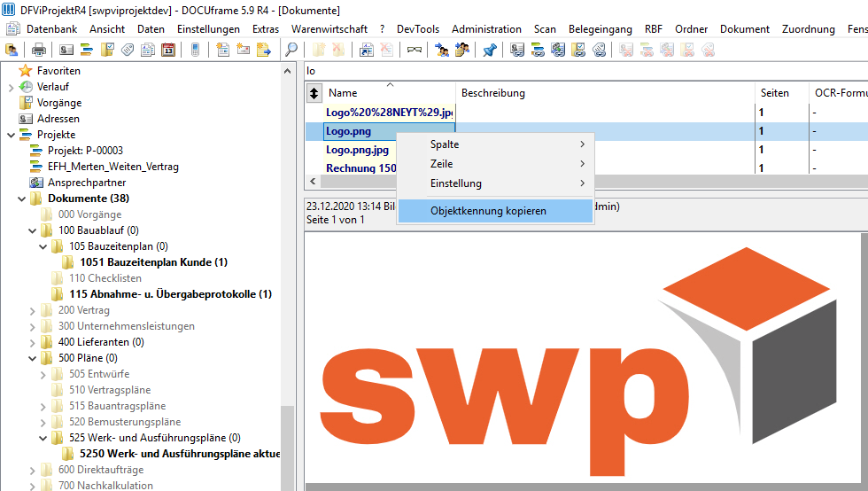Select the Favoriten tree item
The height and width of the screenshot is (491, 868).
pyautogui.click(x=58, y=71)
